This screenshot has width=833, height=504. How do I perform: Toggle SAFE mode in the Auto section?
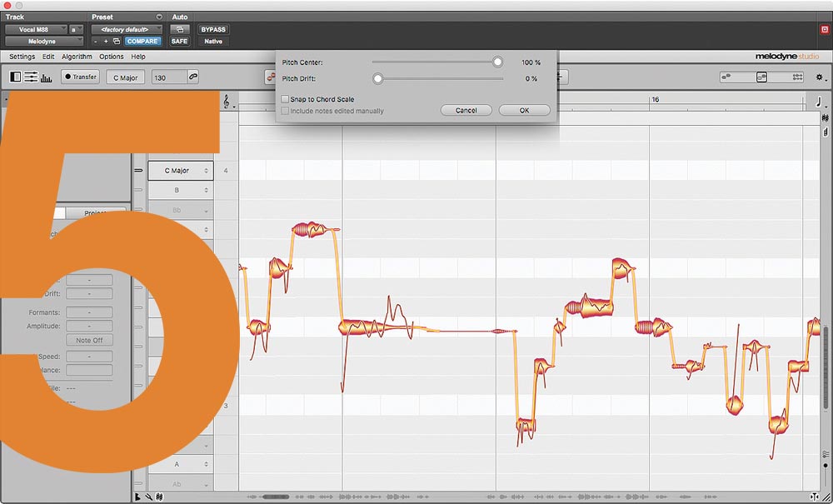(x=180, y=40)
